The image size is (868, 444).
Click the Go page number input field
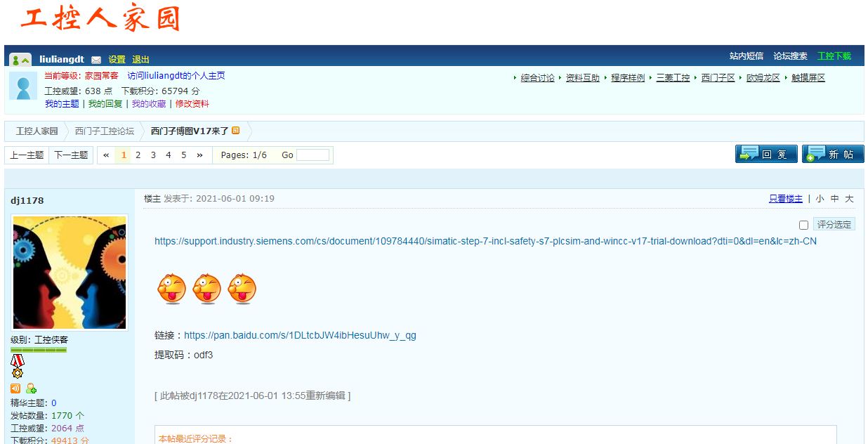coord(313,155)
